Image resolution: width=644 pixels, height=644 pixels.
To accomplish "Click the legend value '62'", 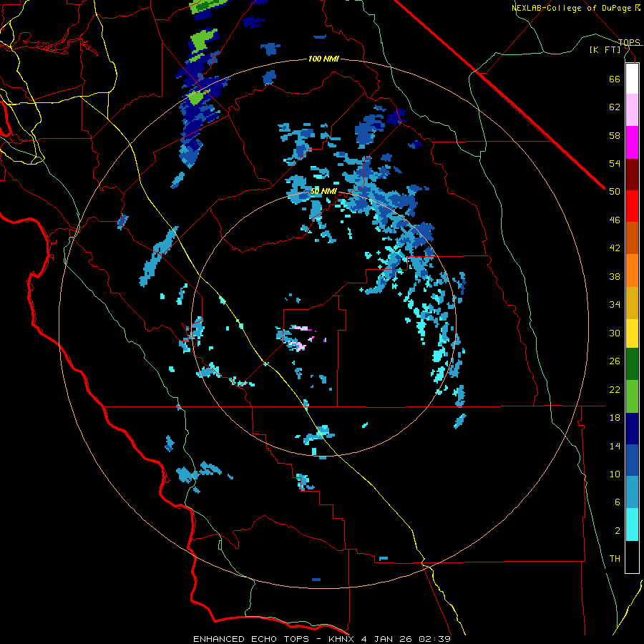I will [x=615, y=107].
